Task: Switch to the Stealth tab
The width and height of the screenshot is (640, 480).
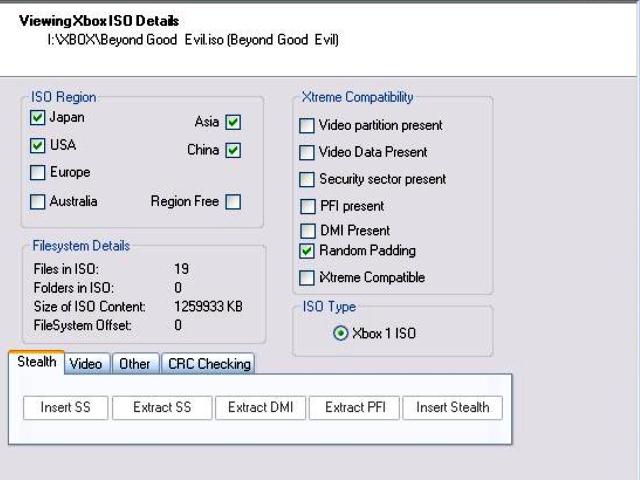Action: pos(37,362)
